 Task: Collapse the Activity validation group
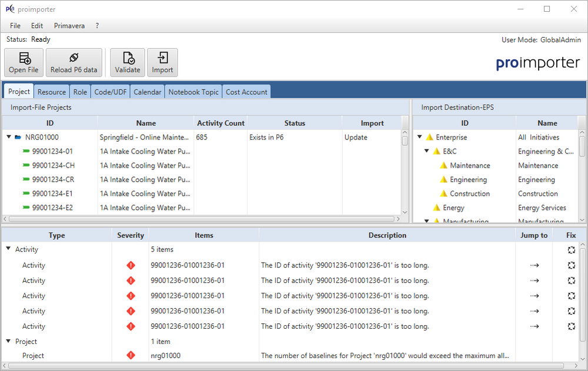click(x=8, y=250)
